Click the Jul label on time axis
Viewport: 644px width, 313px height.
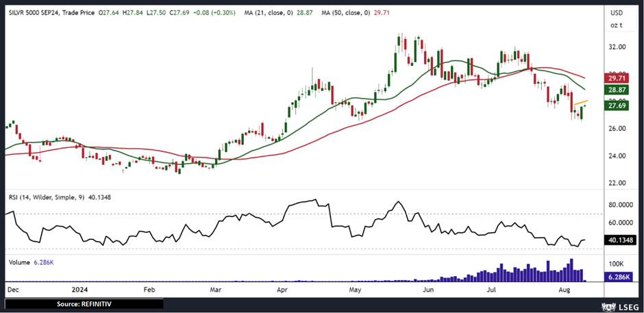[x=493, y=290]
